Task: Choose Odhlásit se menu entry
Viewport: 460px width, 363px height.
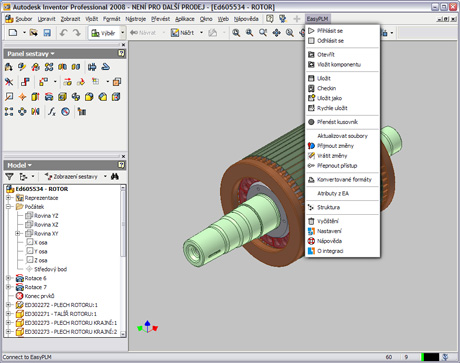Action: coord(342,41)
